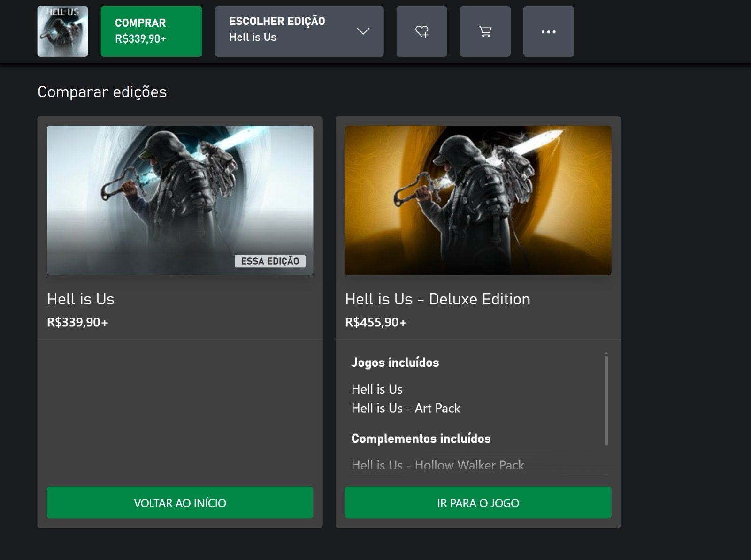The width and height of the screenshot is (751, 560).
Task: Click the ESSA EDIÇÃO badge
Action: 270,261
